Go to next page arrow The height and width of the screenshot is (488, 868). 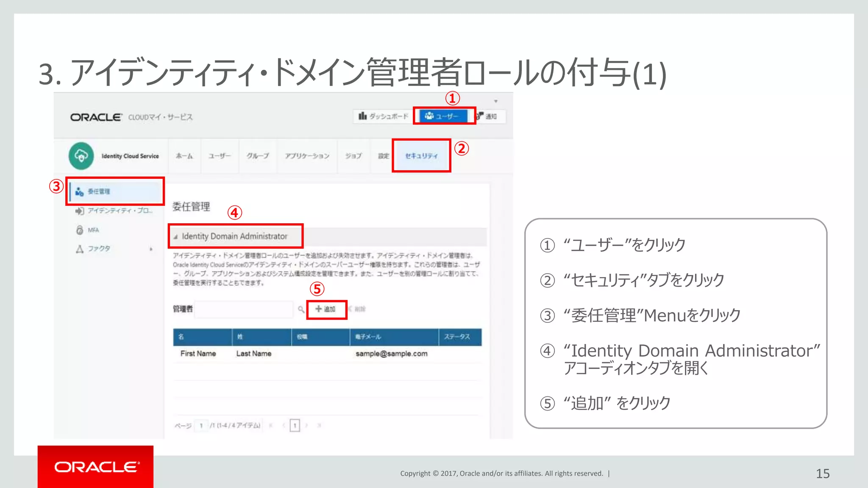click(x=306, y=425)
